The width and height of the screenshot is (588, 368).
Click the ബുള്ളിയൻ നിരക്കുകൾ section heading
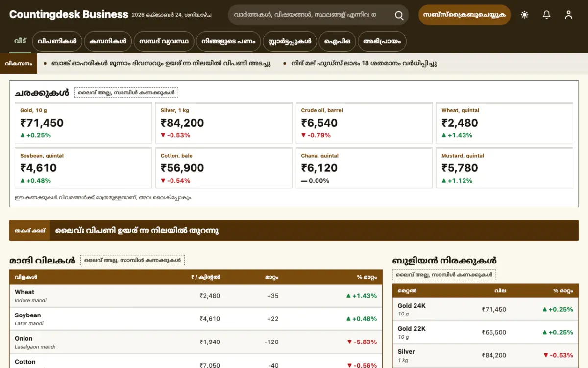pyautogui.click(x=444, y=261)
